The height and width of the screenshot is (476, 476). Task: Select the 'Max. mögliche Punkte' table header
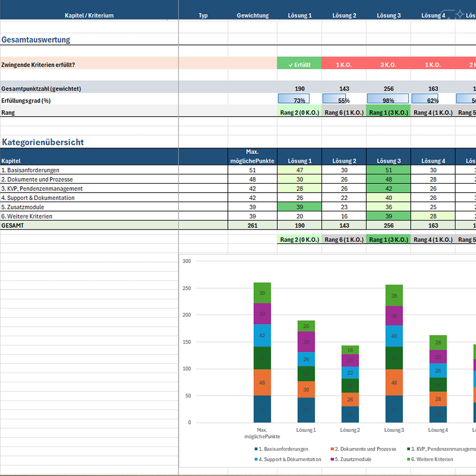pos(252,156)
